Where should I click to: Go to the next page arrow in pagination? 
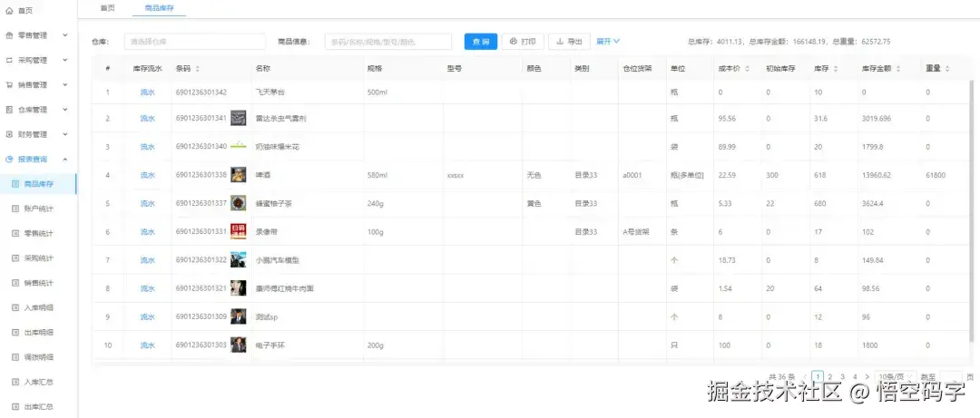coord(867,377)
